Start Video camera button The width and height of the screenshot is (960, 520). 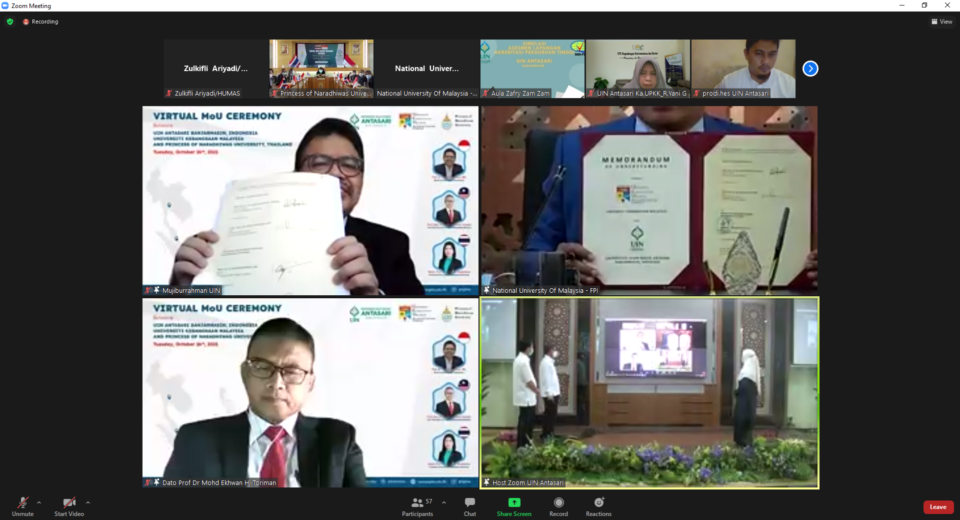click(69, 506)
